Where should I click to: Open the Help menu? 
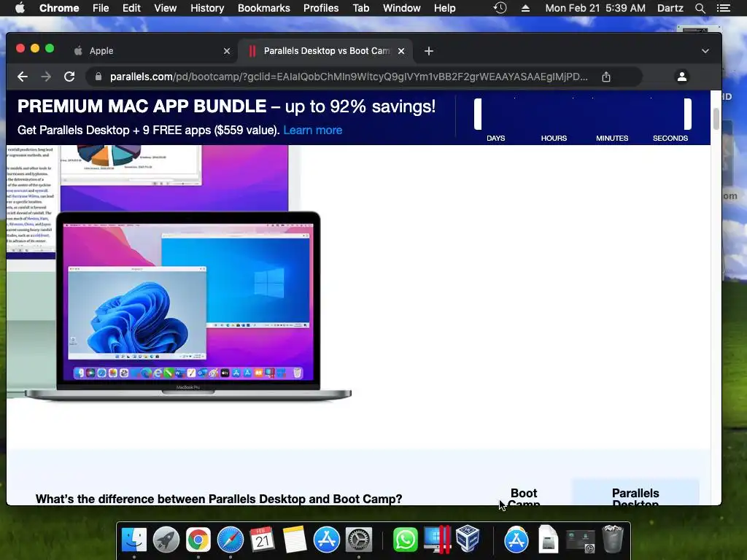coord(444,8)
